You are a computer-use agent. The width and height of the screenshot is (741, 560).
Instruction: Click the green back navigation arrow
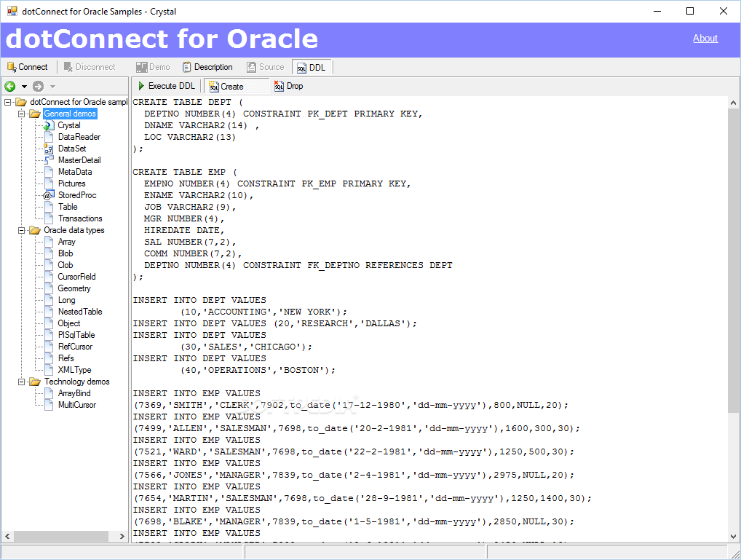tap(10, 86)
